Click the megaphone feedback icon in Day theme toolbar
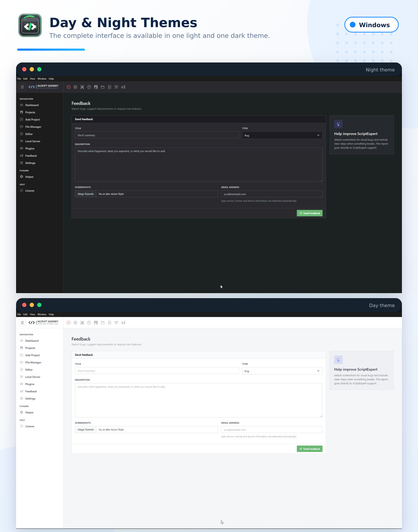This screenshot has width=418, height=532. (123, 323)
